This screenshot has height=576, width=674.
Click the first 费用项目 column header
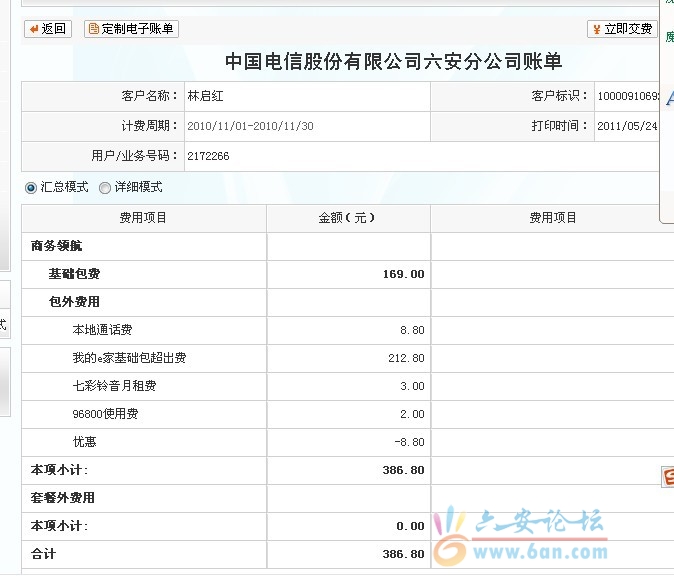pyautogui.click(x=143, y=218)
